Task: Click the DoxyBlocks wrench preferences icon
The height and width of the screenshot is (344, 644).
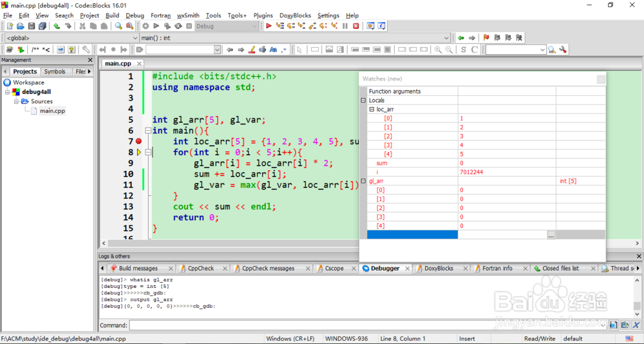Action: tap(86, 50)
